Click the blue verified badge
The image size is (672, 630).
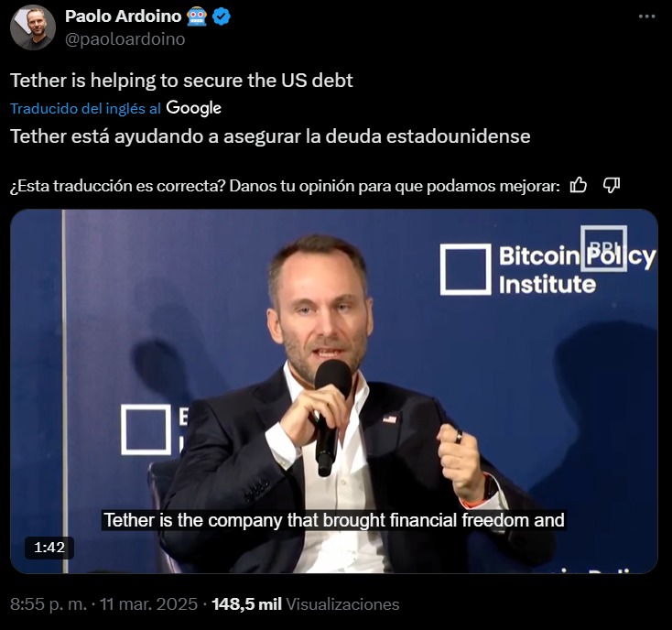click(222, 16)
